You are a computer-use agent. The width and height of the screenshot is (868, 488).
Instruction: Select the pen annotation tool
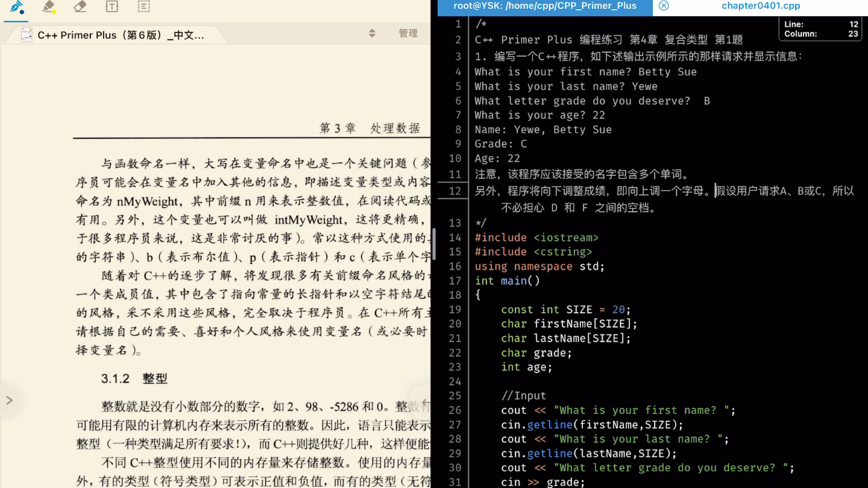point(17,7)
